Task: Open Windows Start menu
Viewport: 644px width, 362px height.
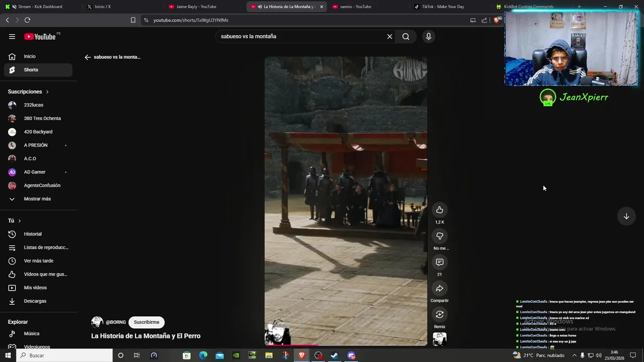Action: pyautogui.click(x=8, y=355)
